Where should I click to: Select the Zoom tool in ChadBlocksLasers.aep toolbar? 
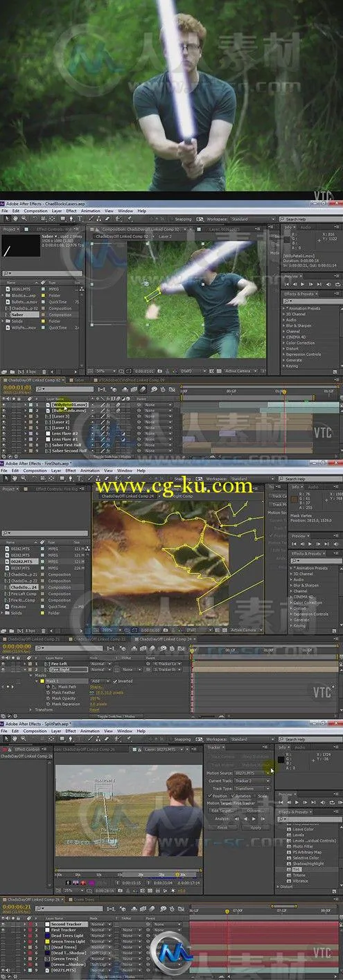24,217
